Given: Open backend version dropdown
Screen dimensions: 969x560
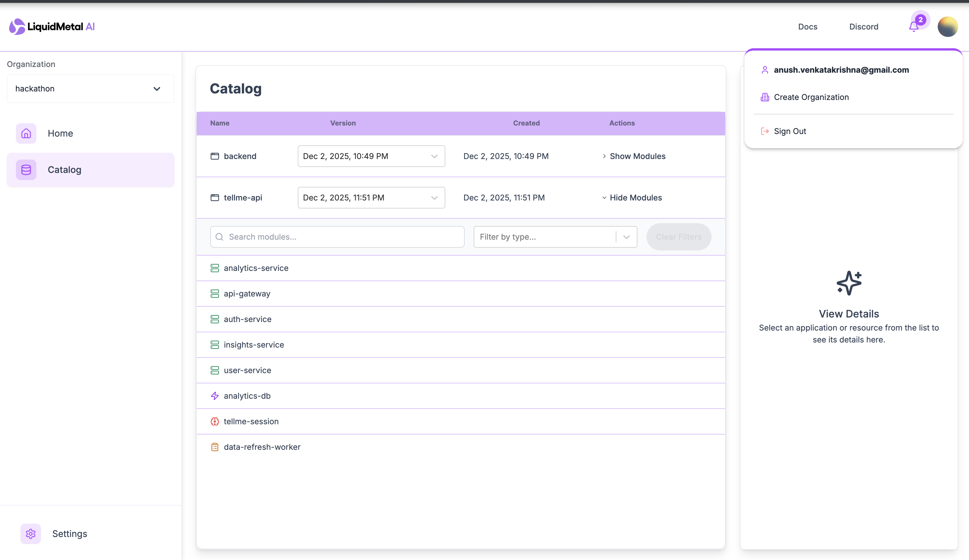Looking at the screenshot, I should (371, 156).
